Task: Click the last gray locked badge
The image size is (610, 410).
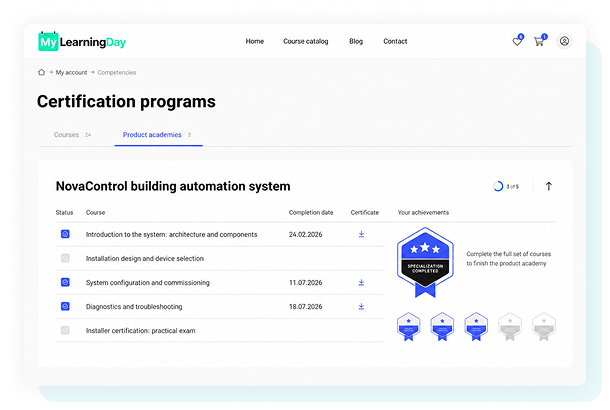Action: (x=544, y=327)
